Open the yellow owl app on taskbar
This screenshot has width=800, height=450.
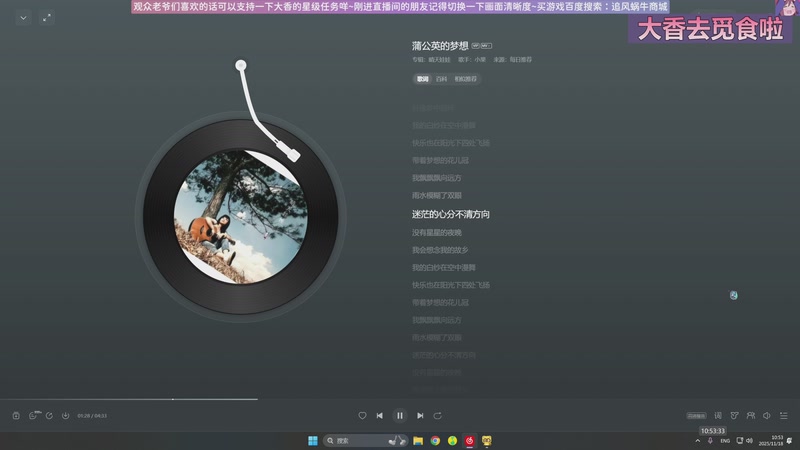click(x=487, y=440)
